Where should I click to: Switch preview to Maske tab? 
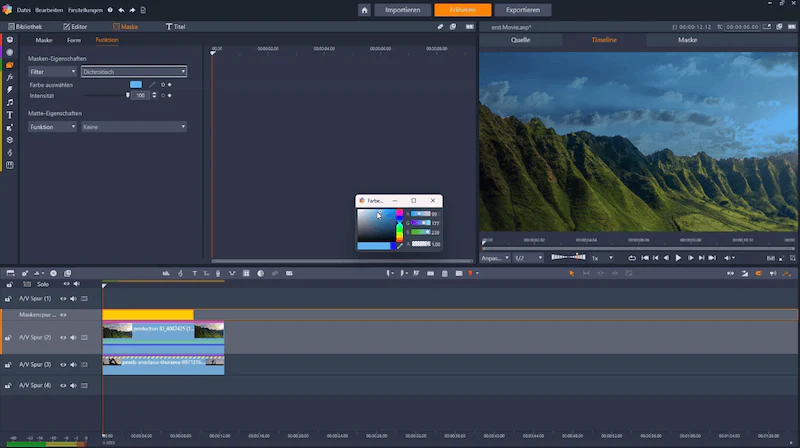(x=687, y=40)
